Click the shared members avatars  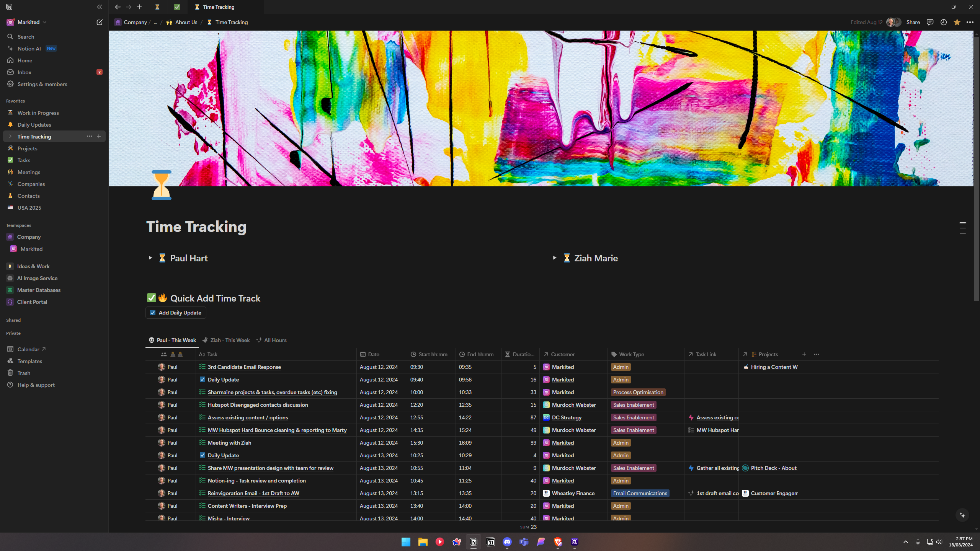coord(894,22)
